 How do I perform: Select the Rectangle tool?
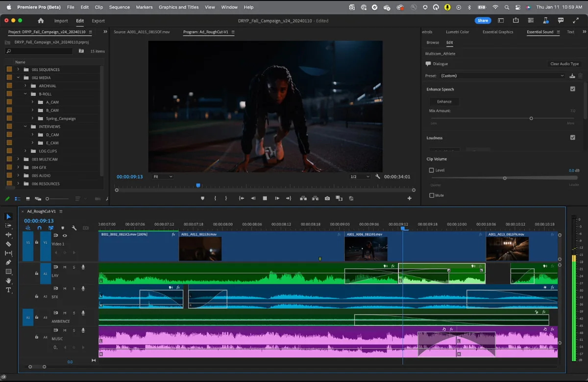[8, 271]
